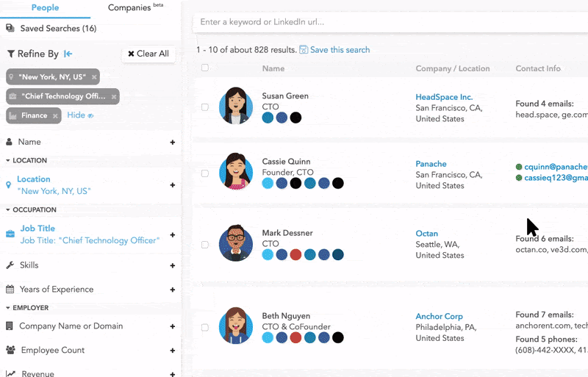Click the light blue circle icon under Cassie Quinn

click(268, 184)
